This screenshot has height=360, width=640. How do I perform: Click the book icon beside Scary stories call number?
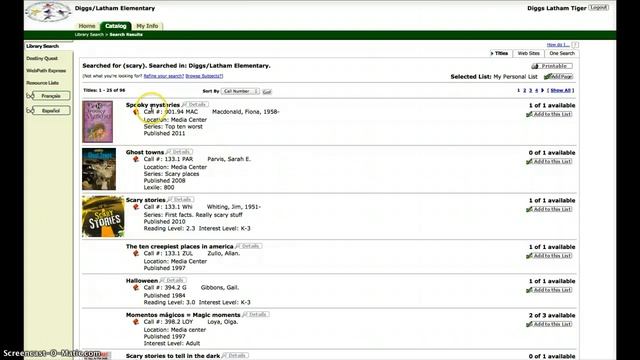[x=136, y=207]
